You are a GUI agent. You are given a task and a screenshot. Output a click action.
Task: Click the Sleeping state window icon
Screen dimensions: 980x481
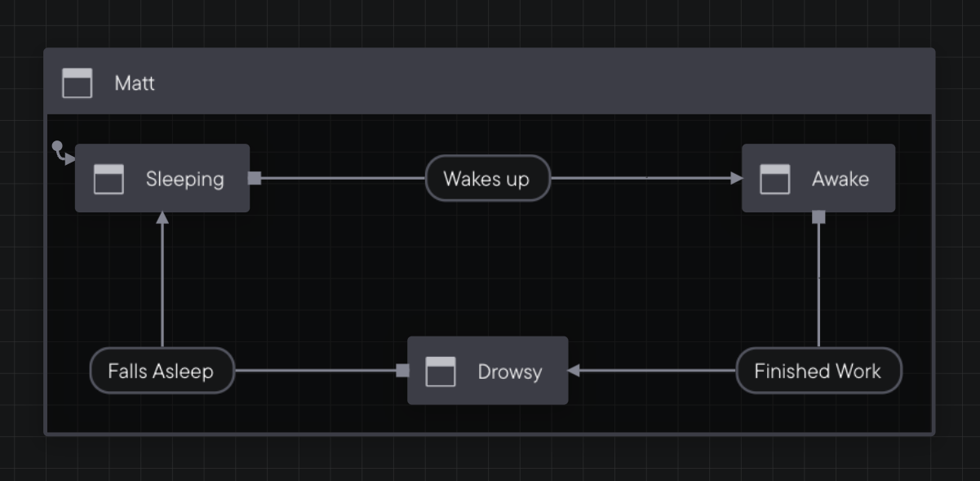pyautogui.click(x=109, y=179)
